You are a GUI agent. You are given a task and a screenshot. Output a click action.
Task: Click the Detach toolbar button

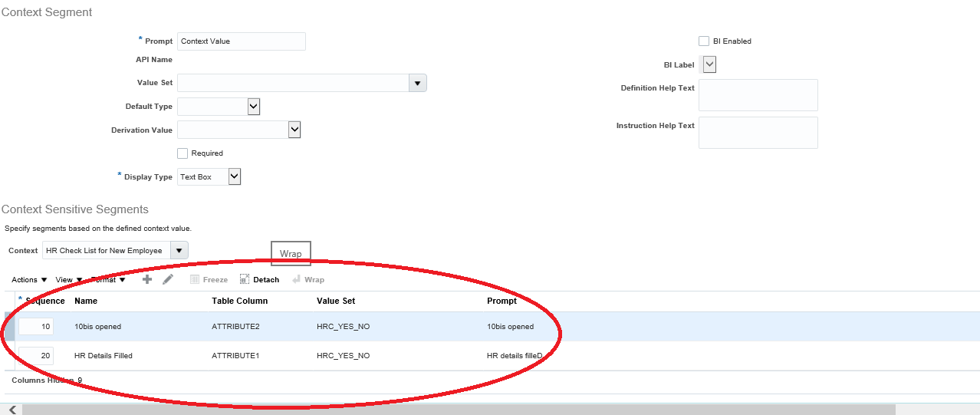(259, 280)
